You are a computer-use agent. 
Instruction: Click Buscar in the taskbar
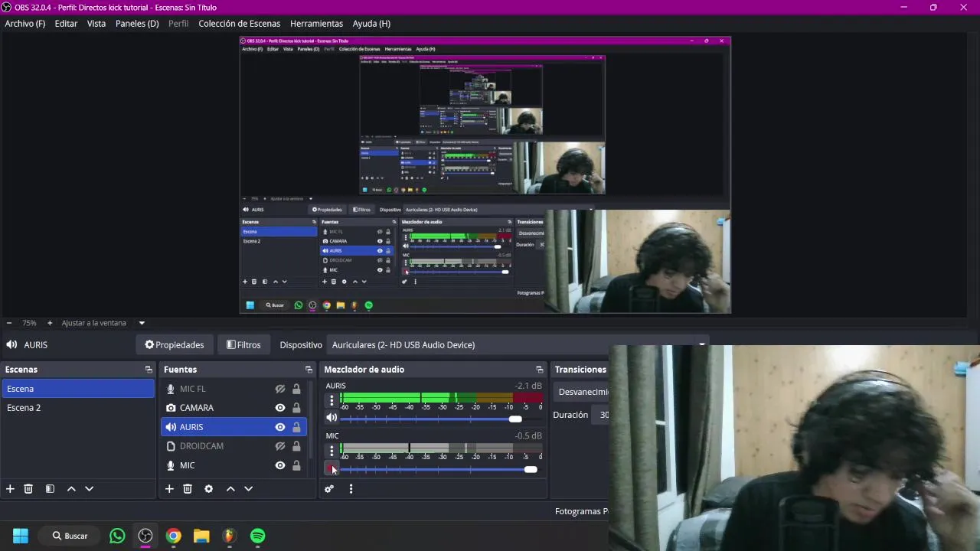click(70, 536)
